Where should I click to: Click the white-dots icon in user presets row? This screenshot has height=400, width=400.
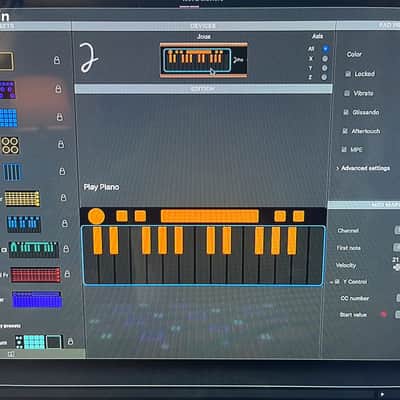pos(19,342)
